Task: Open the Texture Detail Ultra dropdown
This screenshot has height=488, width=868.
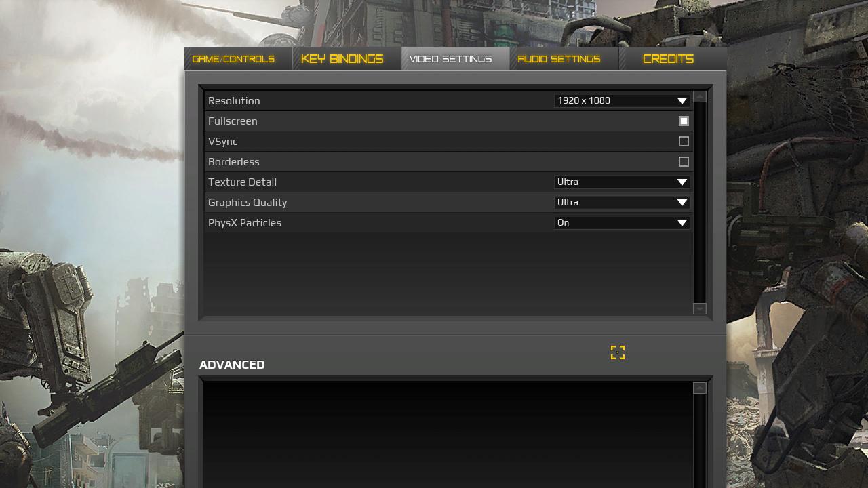Action: [622, 182]
